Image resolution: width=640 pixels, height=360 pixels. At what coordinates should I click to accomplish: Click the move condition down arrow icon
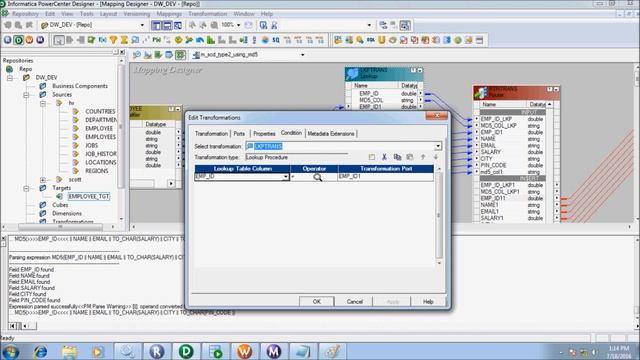[x=436, y=157]
